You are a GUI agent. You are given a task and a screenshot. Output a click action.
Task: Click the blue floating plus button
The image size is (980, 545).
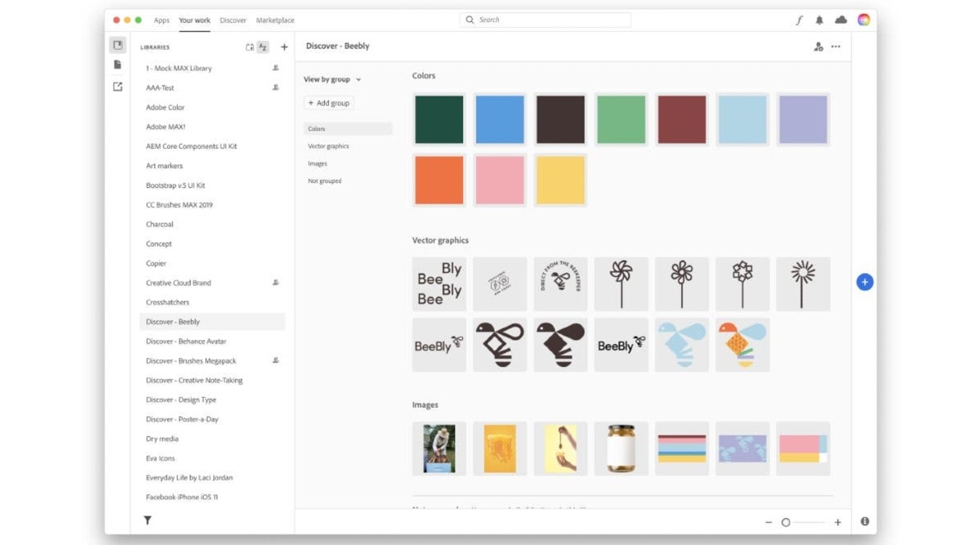click(x=864, y=281)
